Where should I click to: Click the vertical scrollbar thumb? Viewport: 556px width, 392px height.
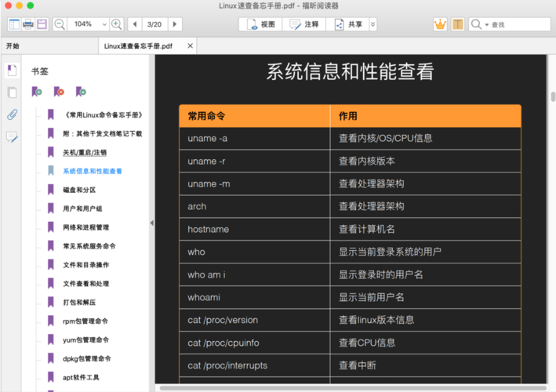click(x=552, y=96)
